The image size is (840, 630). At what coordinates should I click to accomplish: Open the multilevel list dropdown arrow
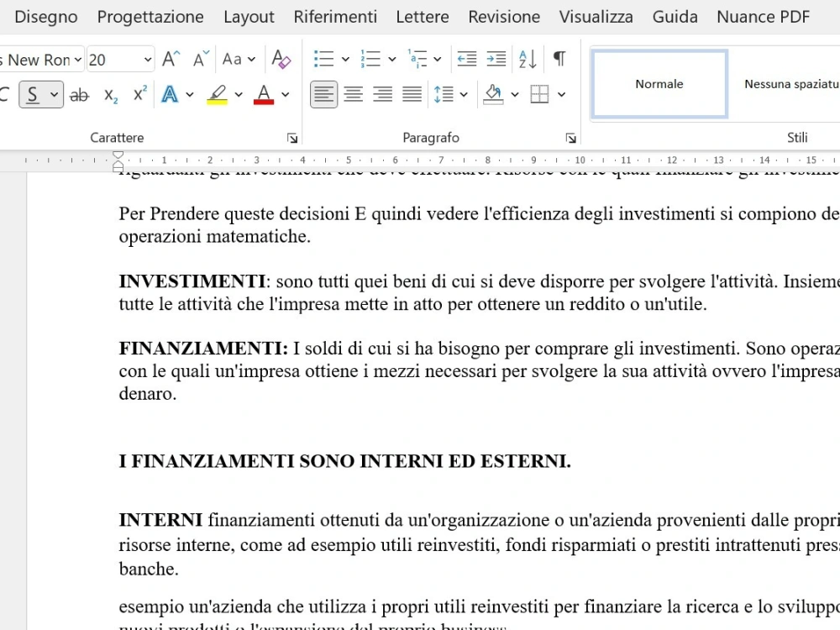click(x=437, y=59)
